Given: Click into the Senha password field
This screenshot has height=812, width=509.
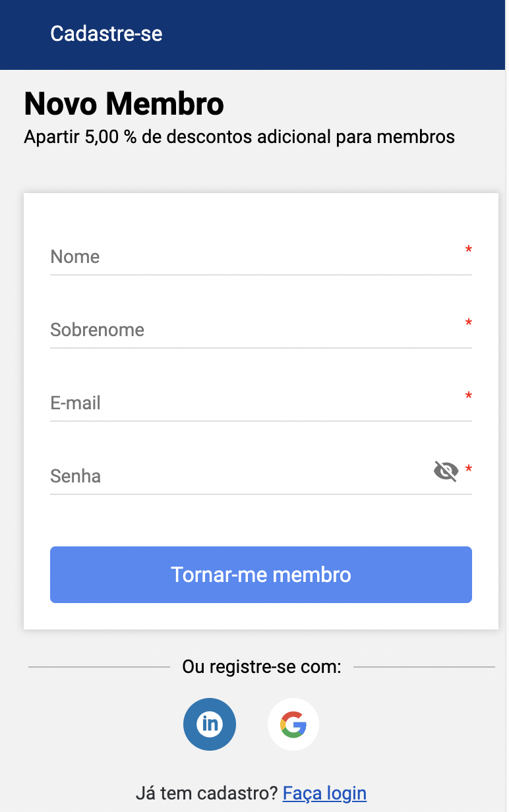Looking at the screenshot, I should [x=237, y=477].
